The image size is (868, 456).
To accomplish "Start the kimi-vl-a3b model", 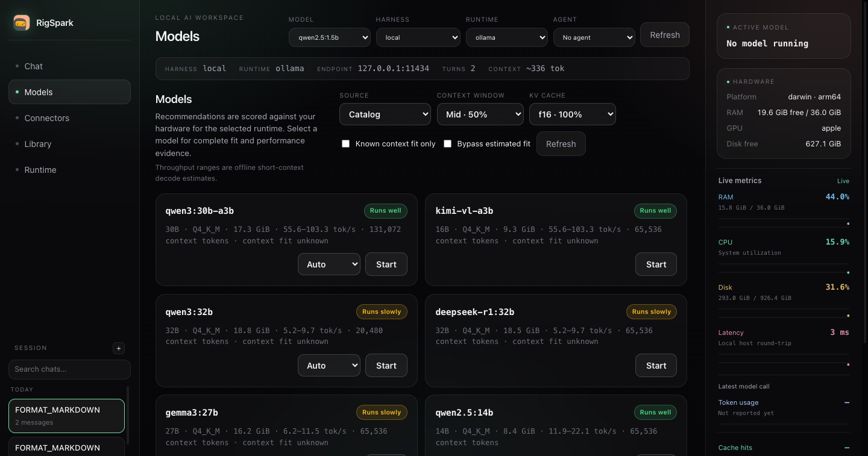I will coord(656,264).
